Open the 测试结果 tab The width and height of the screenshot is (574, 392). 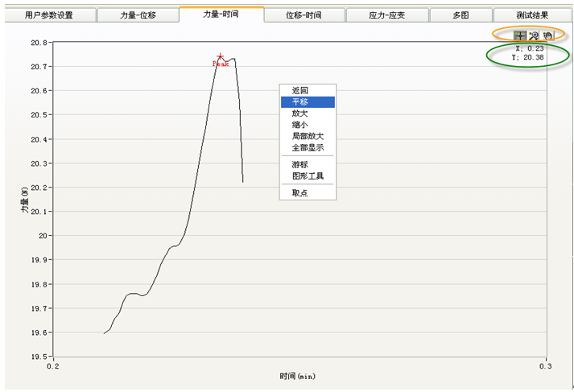[533, 15]
